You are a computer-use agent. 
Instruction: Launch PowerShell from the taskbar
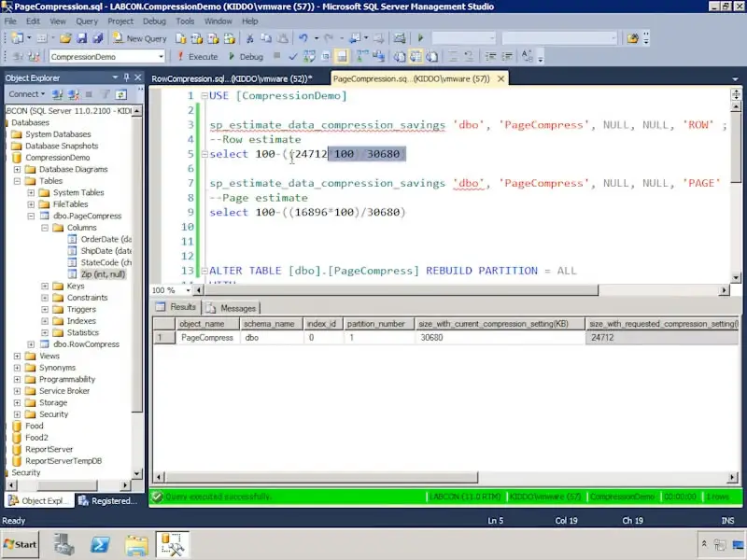(x=100, y=544)
